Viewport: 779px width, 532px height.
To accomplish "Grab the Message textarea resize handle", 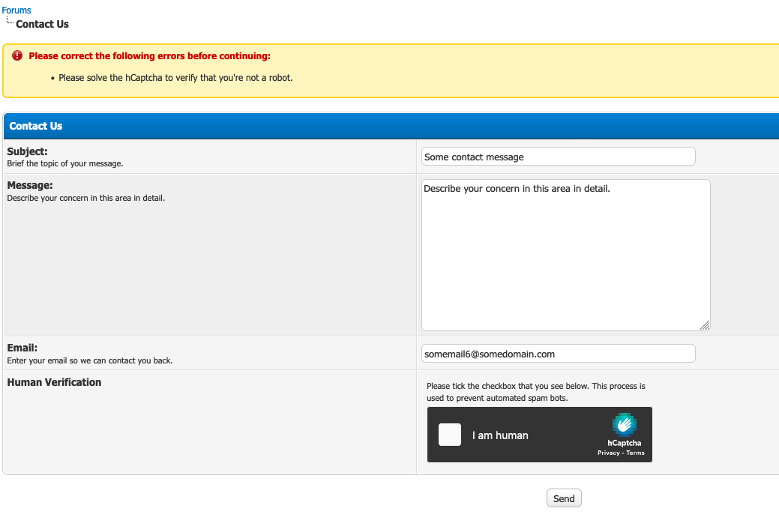I will pos(704,324).
